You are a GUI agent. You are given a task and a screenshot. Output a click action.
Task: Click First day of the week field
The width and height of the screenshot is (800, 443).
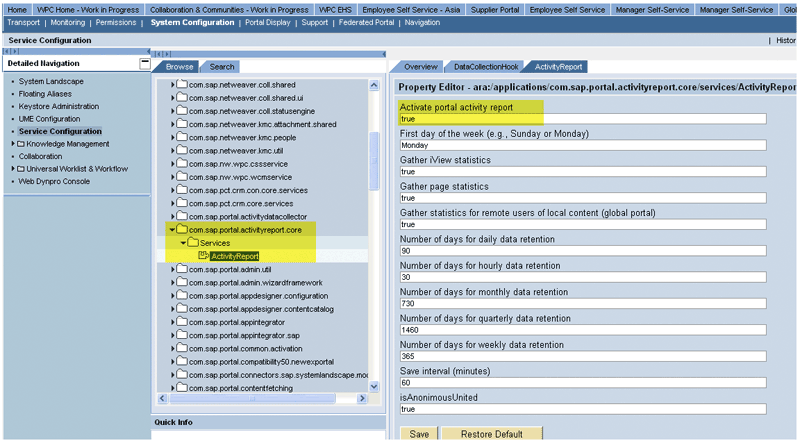click(x=583, y=145)
